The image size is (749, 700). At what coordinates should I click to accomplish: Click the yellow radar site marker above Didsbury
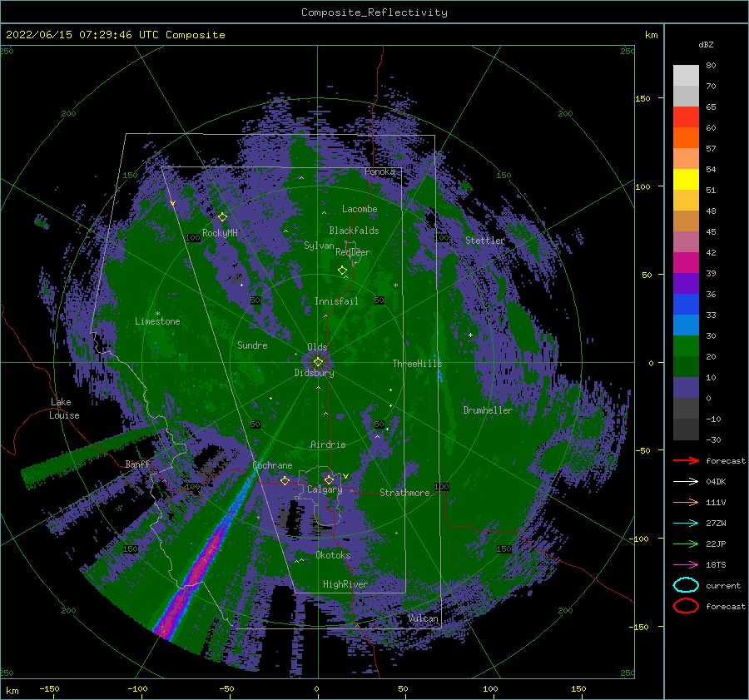pos(318,362)
